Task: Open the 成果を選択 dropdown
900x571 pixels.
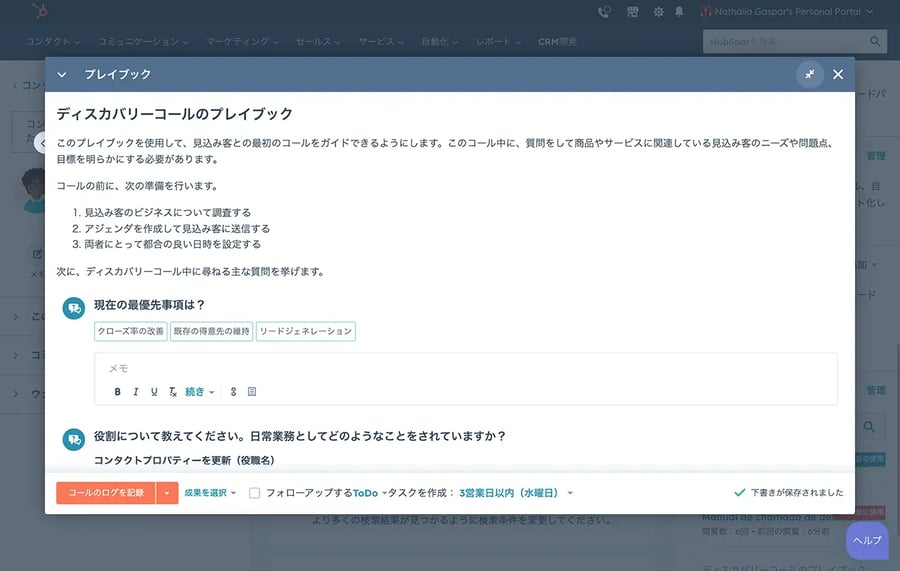Action: click(210, 493)
